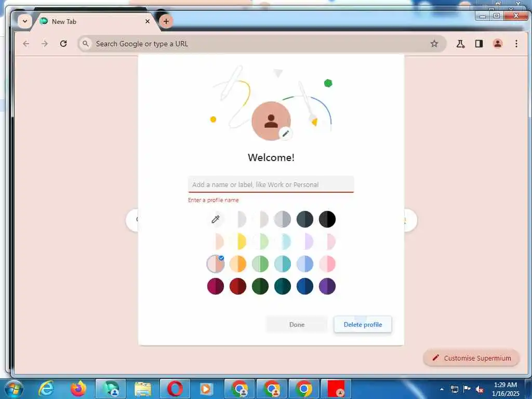Screen dimensions: 532x399
Task: Launch Internet Explorer from taskbar
Action: [46, 389]
